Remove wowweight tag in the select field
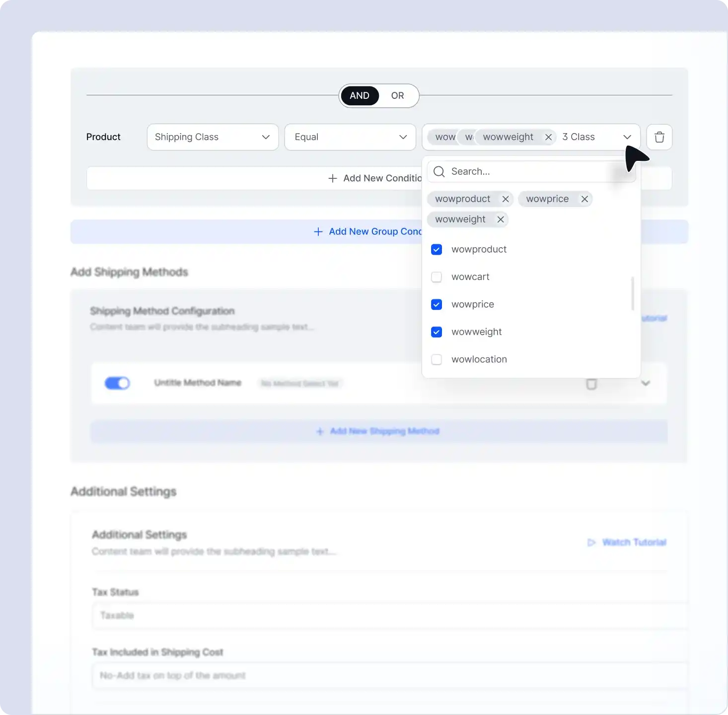Viewport: 728px width, 715px height. point(548,137)
